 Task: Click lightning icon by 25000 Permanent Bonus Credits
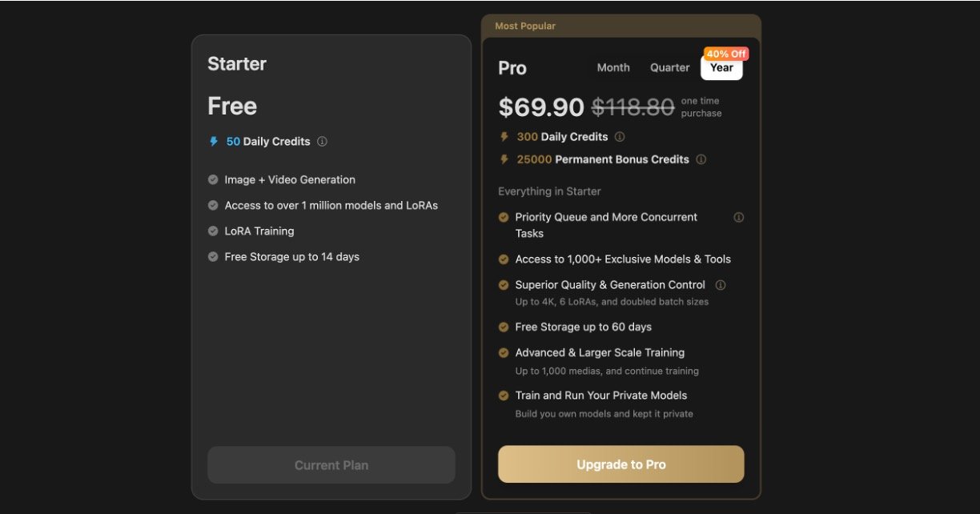point(504,159)
